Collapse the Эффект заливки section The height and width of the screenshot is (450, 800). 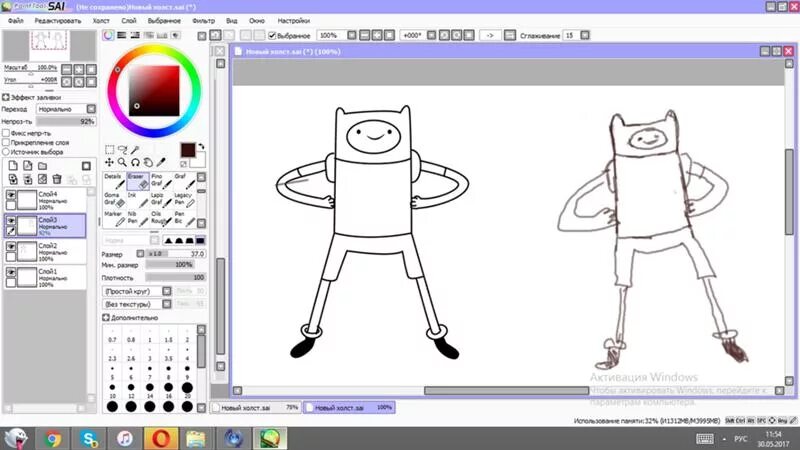(6, 97)
